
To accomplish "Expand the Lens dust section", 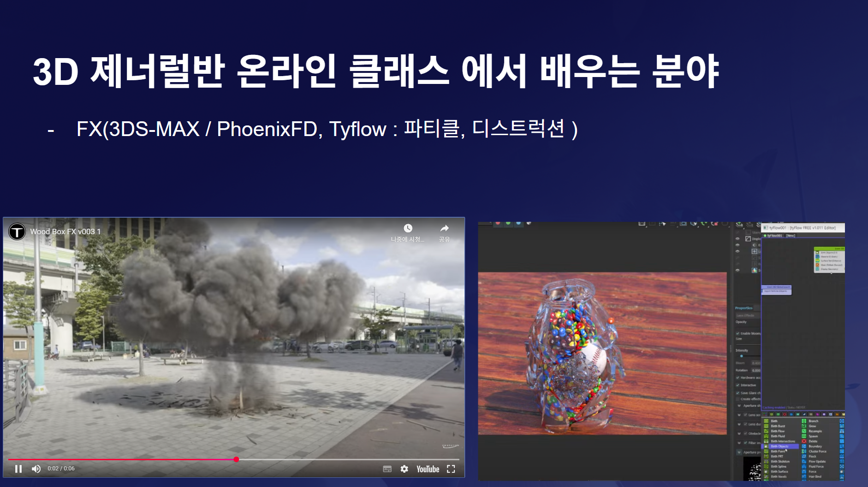I will (x=739, y=424).
